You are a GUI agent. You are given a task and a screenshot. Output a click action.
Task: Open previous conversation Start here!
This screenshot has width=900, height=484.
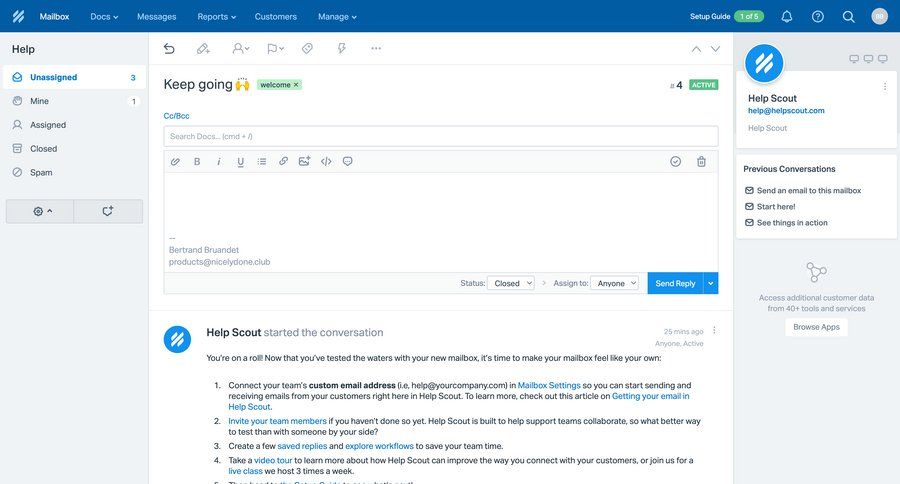pos(770,207)
